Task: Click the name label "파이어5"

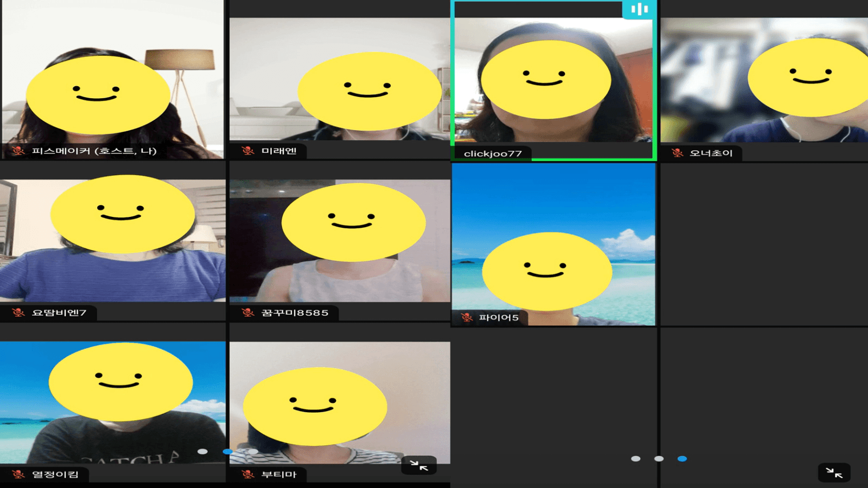Action: pos(499,317)
